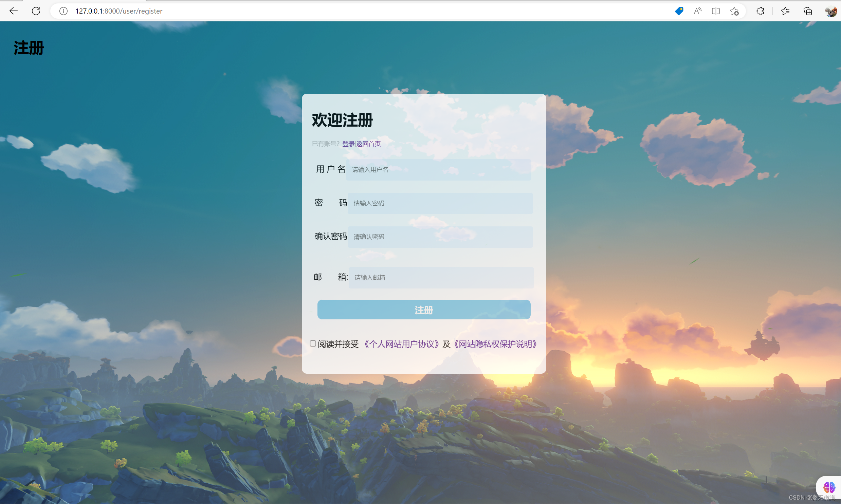Reload the registration page

tap(36, 11)
